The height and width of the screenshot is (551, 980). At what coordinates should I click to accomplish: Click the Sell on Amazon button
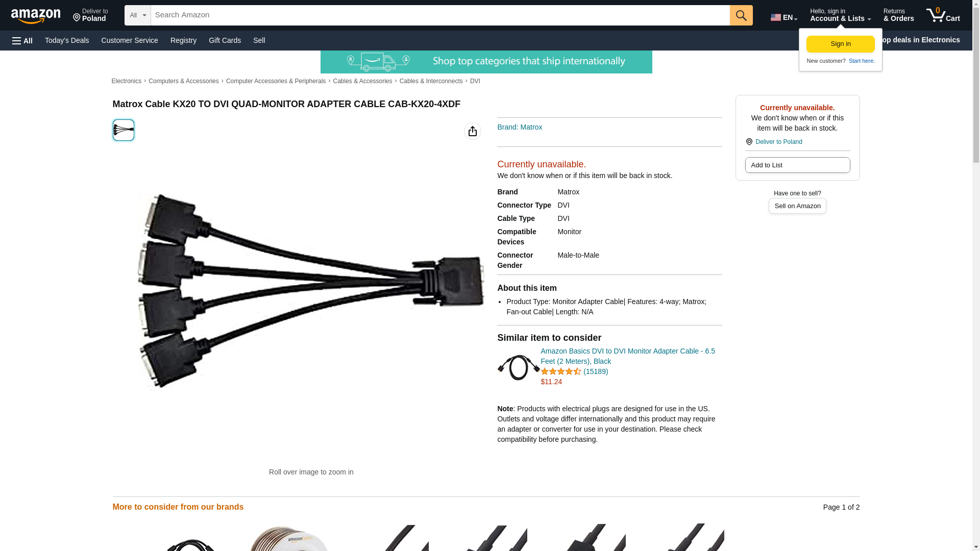[x=797, y=206]
